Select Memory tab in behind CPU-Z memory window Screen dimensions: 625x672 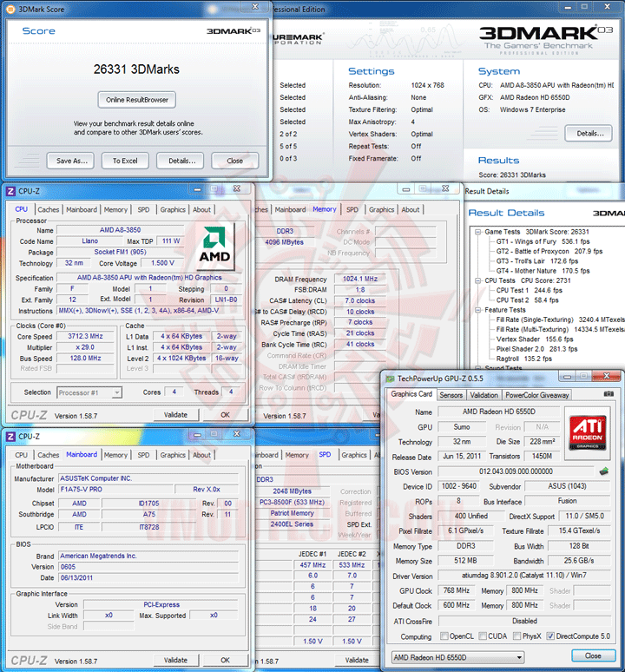pos(325,209)
